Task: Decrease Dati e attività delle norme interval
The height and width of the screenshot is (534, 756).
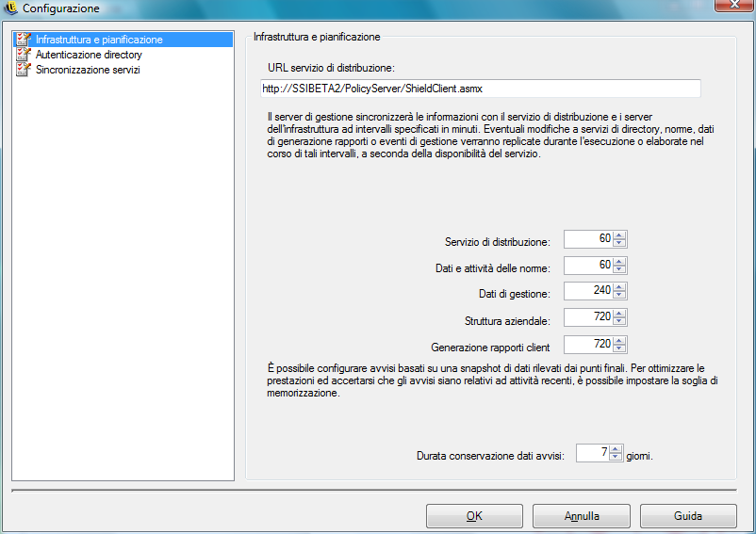Action: click(619, 268)
